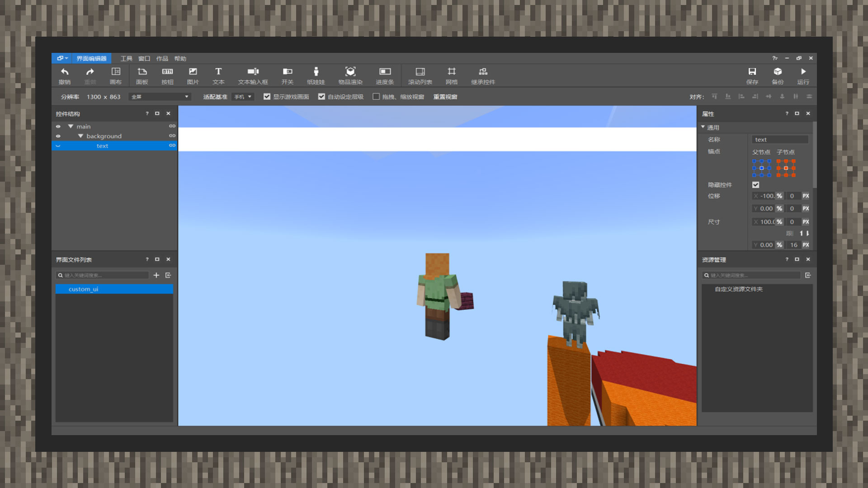Click the Backup (备份) icon
This screenshot has height=488, width=868.
click(x=778, y=75)
